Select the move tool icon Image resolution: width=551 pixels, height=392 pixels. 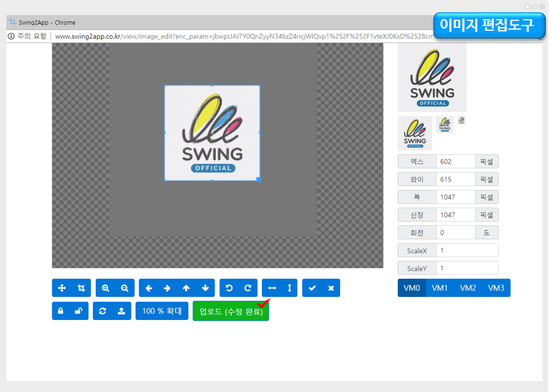click(62, 288)
